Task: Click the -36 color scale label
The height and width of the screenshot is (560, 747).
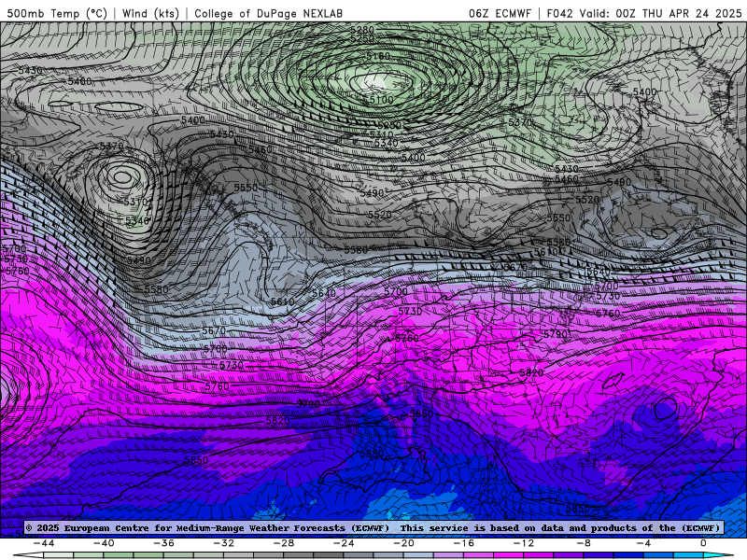Action: [164, 543]
